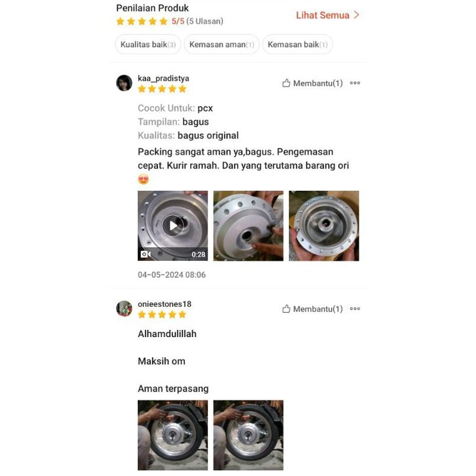This screenshot has width=476, height=476.
Task: Select the Kemasan aman filter chip
Action: pos(222,45)
